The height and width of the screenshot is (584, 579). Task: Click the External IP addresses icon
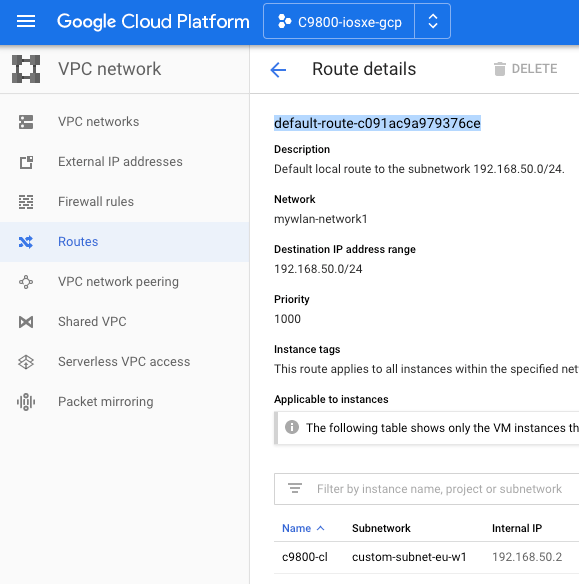(26, 162)
